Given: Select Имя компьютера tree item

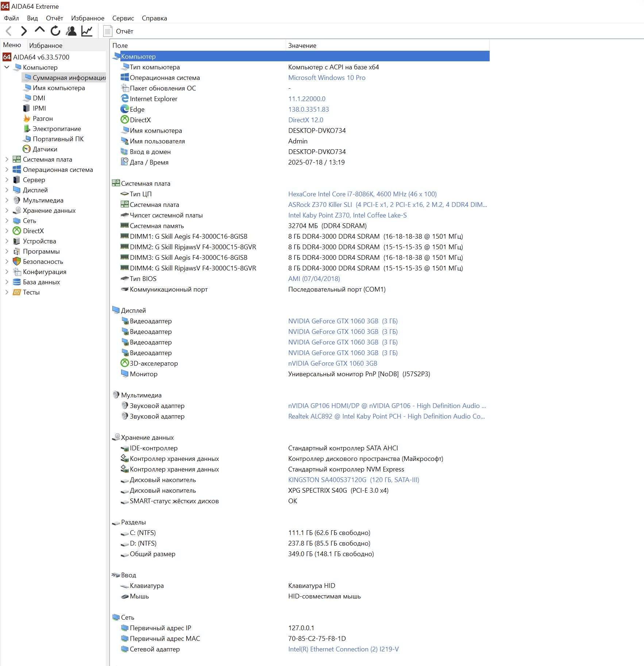Looking at the screenshot, I should [54, 88].
